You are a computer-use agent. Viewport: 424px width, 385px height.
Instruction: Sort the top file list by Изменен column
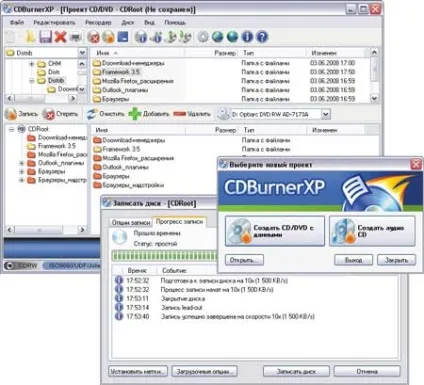337,53
